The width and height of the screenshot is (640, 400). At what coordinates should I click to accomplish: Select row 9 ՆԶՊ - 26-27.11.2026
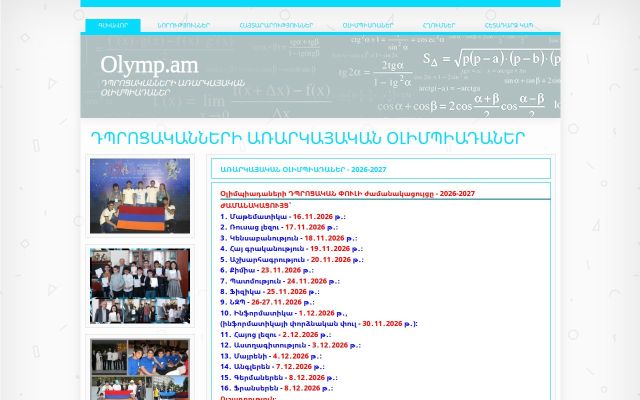pyautogui.click(x=267, y=302)
